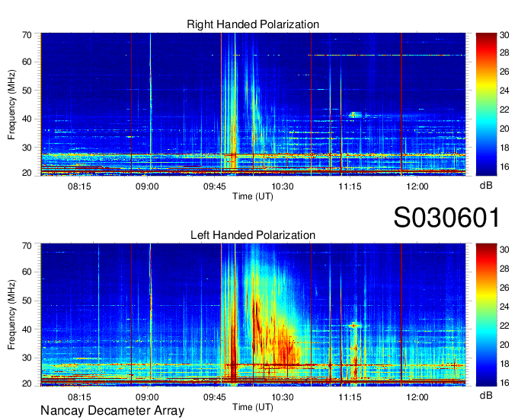Click the "Nancay Decameter Array" label
The image size is (518, 420).
tap(112, 410)
